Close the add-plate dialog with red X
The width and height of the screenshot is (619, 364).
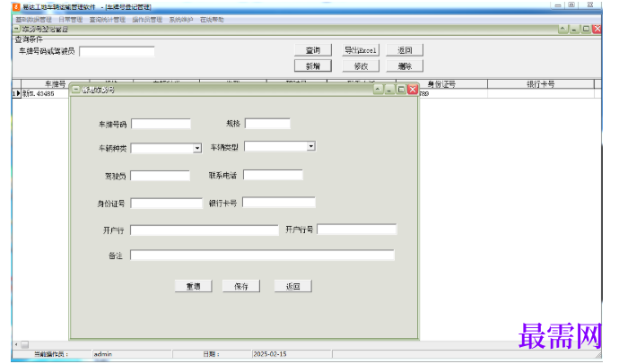pyautogui.click(x=413, y=90)
